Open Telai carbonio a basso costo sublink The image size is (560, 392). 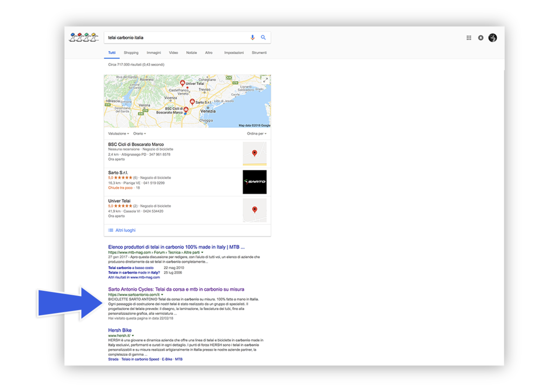tap(131, 268)
